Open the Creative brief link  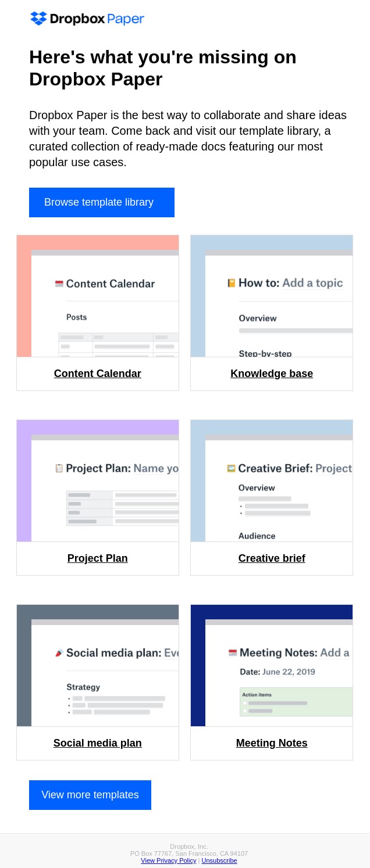tap(272, 558)
